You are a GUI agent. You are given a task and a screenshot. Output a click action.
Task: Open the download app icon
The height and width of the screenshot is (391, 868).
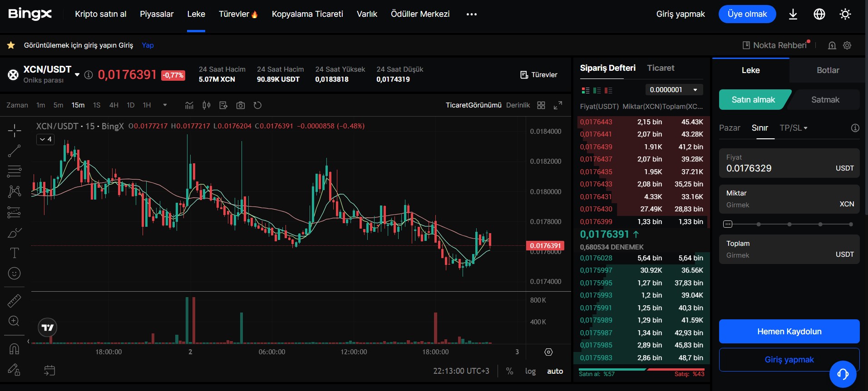[x=793, y=15]
